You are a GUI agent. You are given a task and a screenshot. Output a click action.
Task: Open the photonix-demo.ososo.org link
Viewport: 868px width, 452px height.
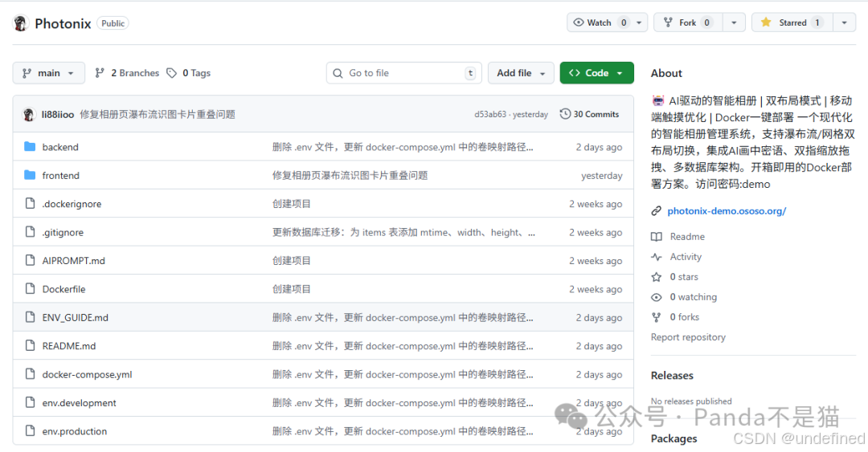point(727,211)
